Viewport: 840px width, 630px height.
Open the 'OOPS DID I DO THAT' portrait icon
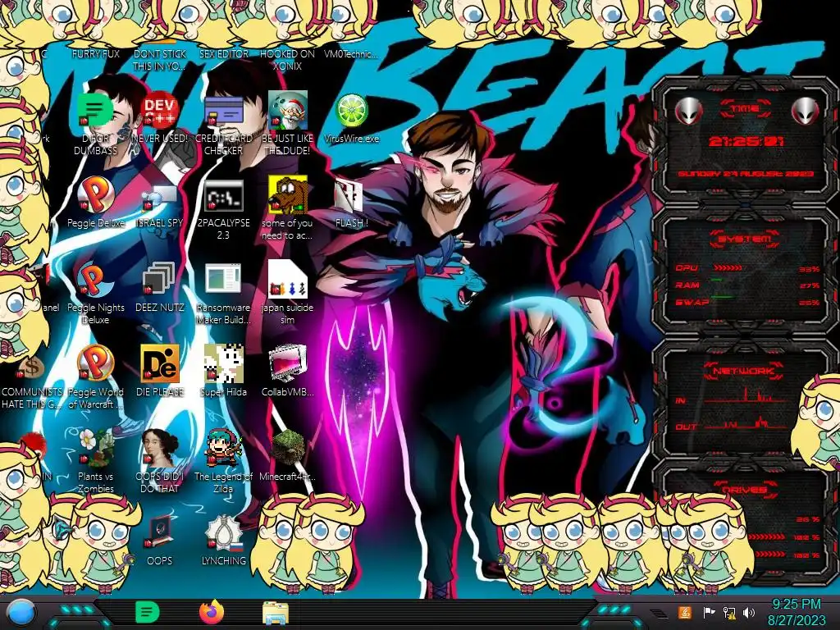coord(159,449)
